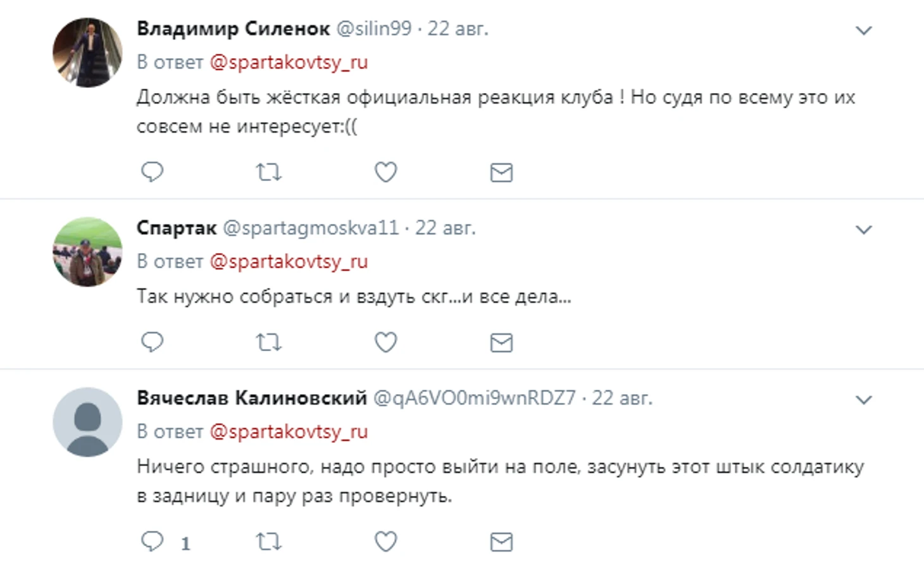
Task: Like Вячеслав Калиновский's tweet
Action: pos(385,541)
